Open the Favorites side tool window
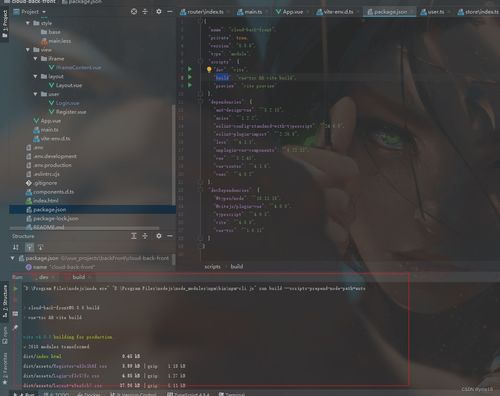The height and width of the screenshot is (396, 500). (x=5, y=368)
